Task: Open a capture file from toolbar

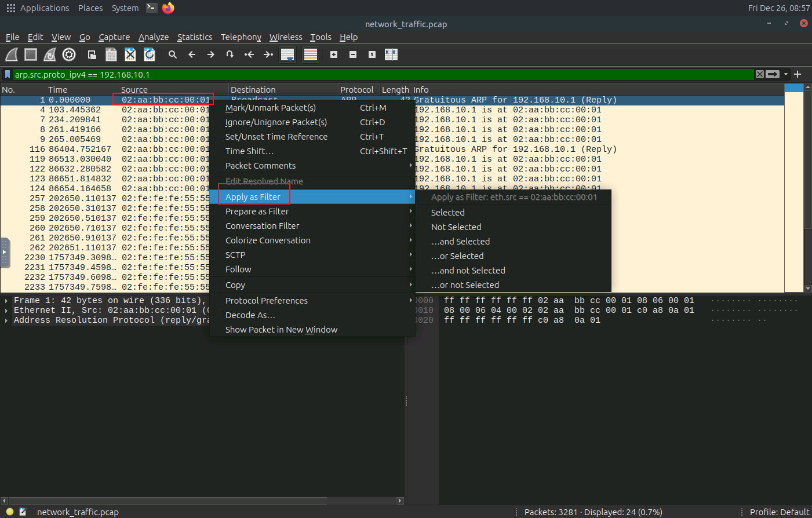Action: click(x=92, y=54)
